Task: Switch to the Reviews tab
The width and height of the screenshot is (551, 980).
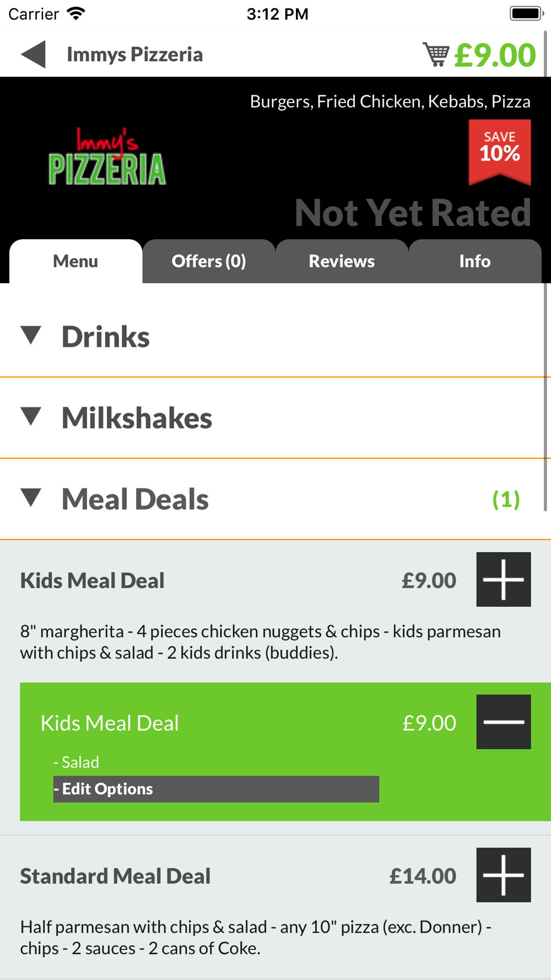Action: point(342,261)
